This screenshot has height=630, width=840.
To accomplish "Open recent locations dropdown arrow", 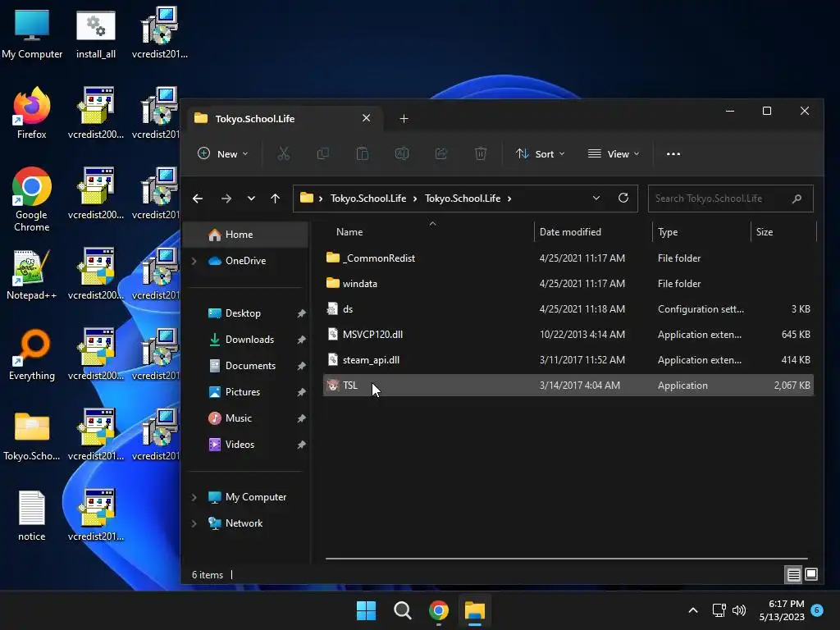I will click(251, 199).
